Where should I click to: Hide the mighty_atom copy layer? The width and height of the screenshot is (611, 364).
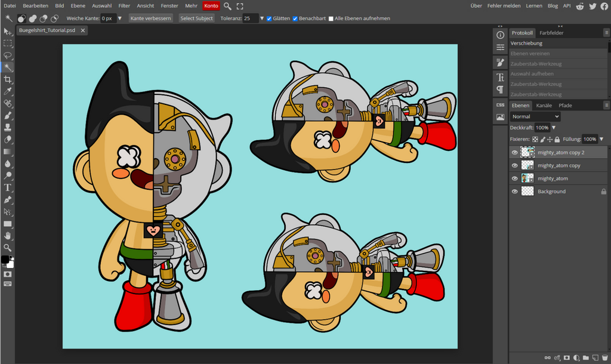514,166
